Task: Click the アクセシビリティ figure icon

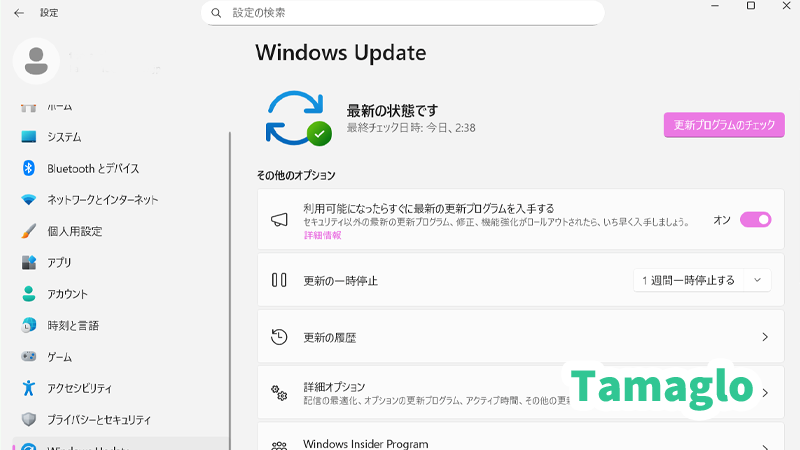Action: 29,387
